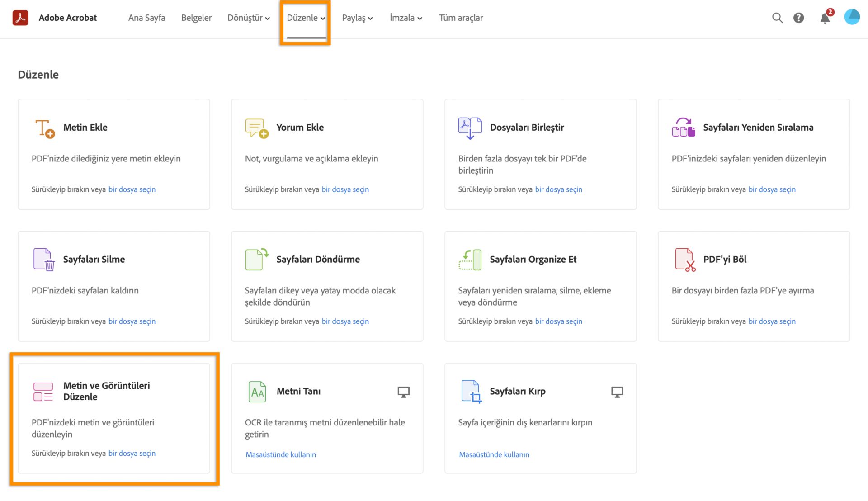Select a file link in Sayfaları Silme card
The image size is (868, 501).
(x=132, y=321)
